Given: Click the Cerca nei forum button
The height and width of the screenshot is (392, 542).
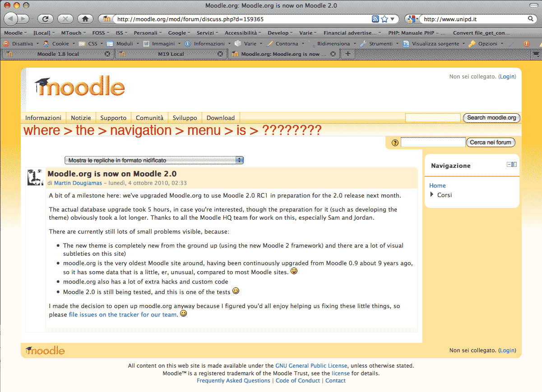Looking at the screenshot, I should point(491,142).
